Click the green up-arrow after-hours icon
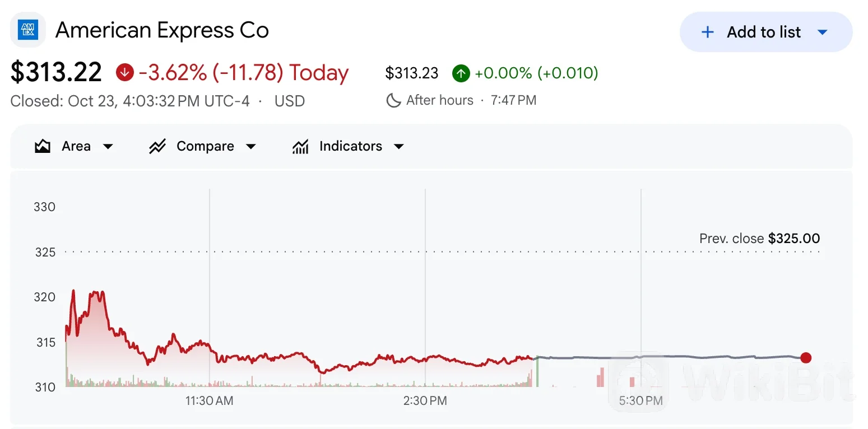Viewport: 868px width, 429px height. pyautogui.click(x=461, y=73)
